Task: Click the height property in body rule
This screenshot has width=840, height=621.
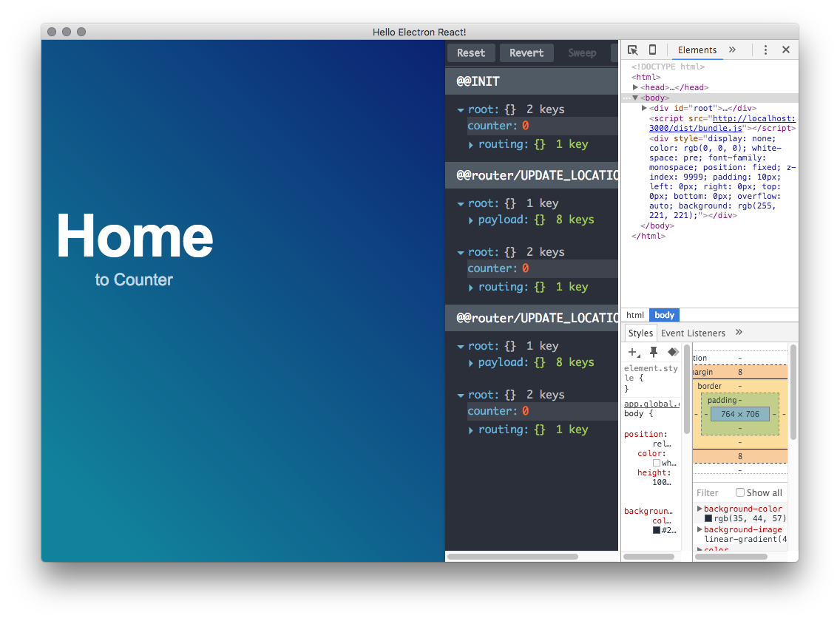Action: click(654, 472)
